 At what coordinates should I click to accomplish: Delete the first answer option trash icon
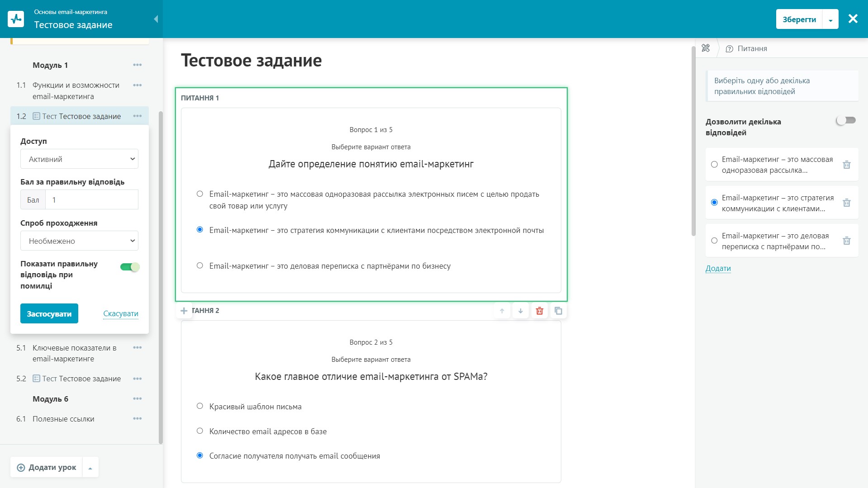[846, 165]
